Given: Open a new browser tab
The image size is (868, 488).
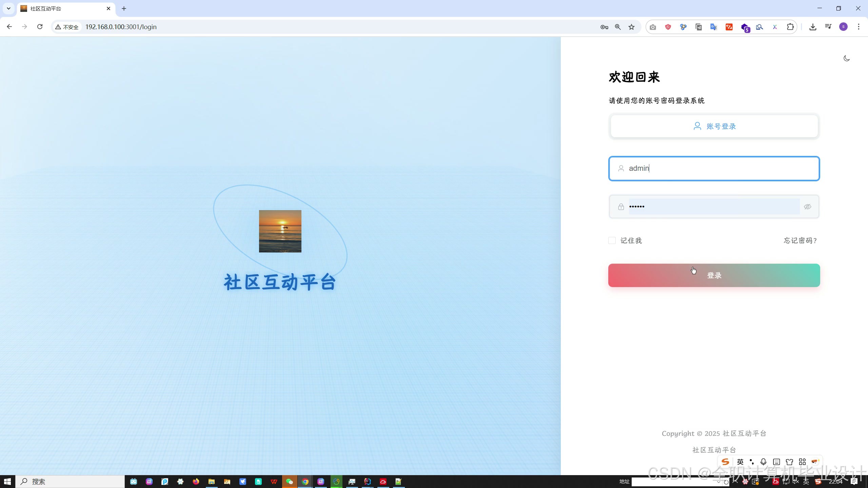Looking at the screenshot, I should point(124,8).
